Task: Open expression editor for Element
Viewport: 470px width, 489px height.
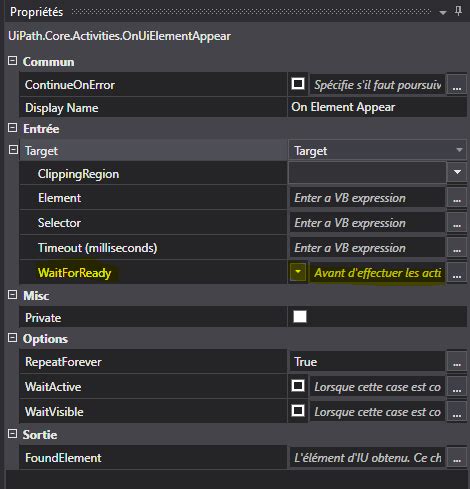Action: coord(457,198)
